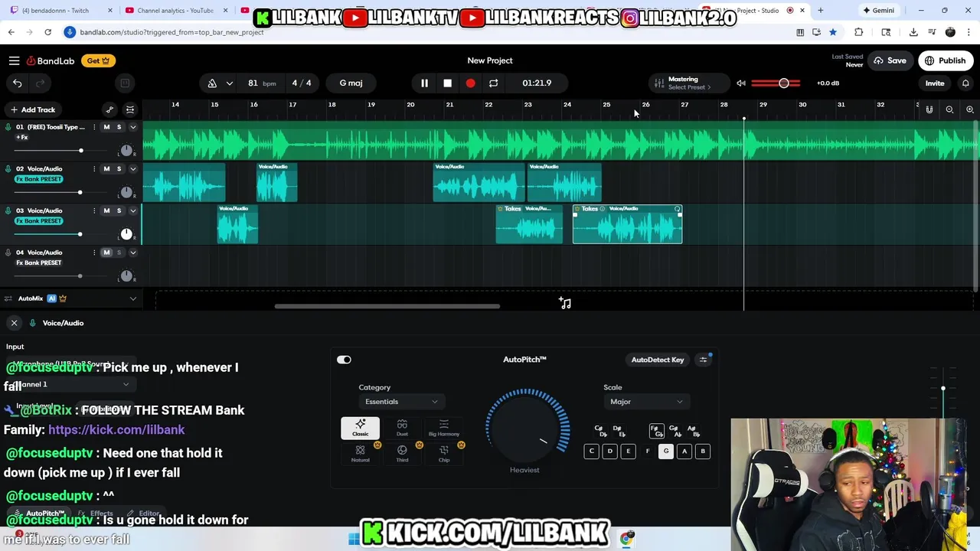The height and width of the screenshot is (551, 980).
Task: Close the Voice/Audio bottom panel
Action: [14, 323]
